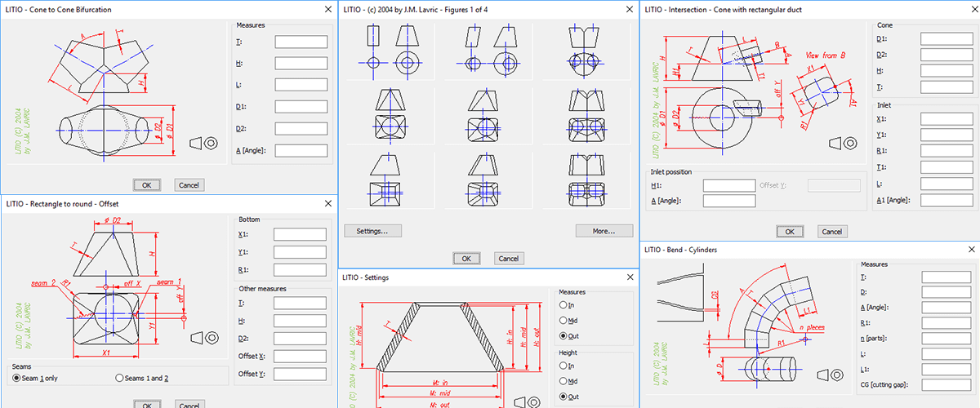
Task: Click H field under Other measures
Action: [300, 322]
